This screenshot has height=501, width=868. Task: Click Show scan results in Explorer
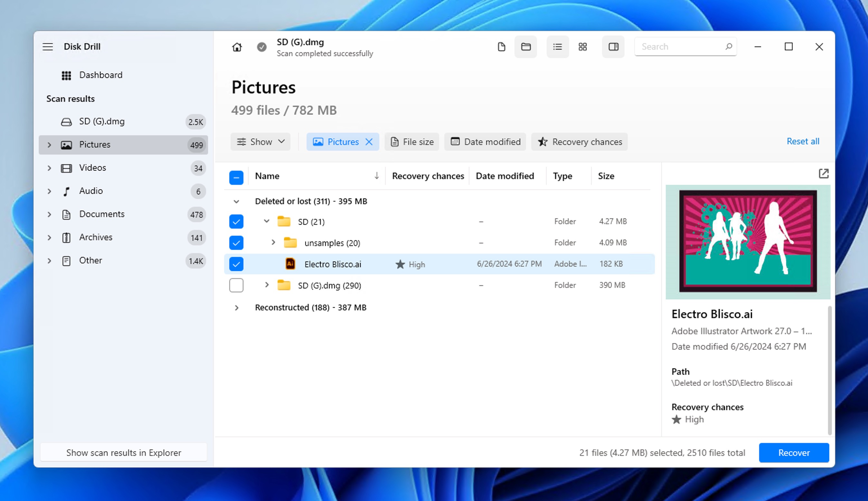point(124,453)
